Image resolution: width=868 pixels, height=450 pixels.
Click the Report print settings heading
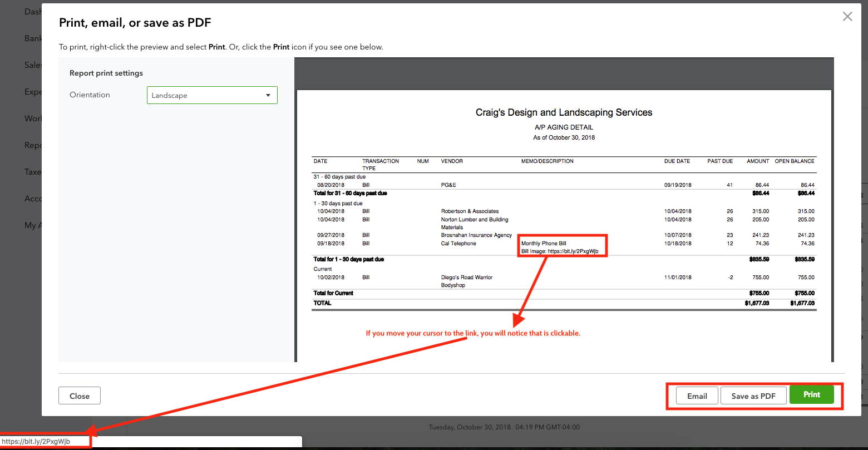pos(106,73)
